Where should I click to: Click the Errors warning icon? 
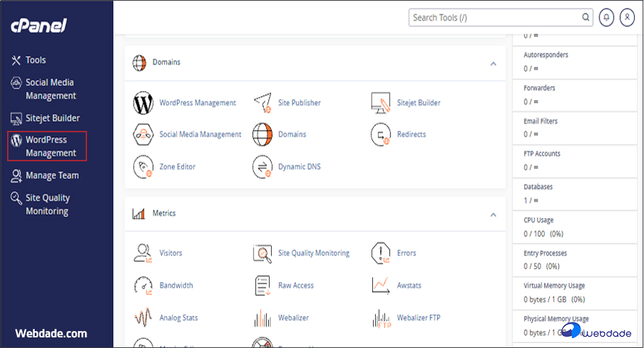381,253
